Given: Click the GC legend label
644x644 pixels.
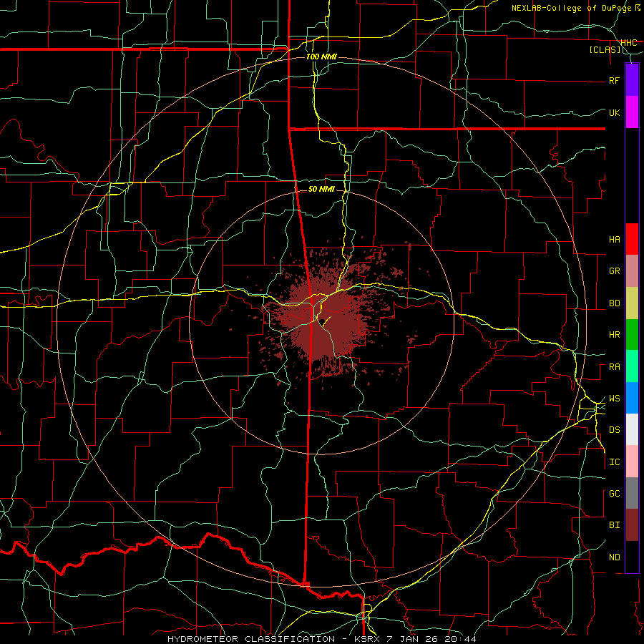Looking at the screenshot, I should click(x=614, y=494).
